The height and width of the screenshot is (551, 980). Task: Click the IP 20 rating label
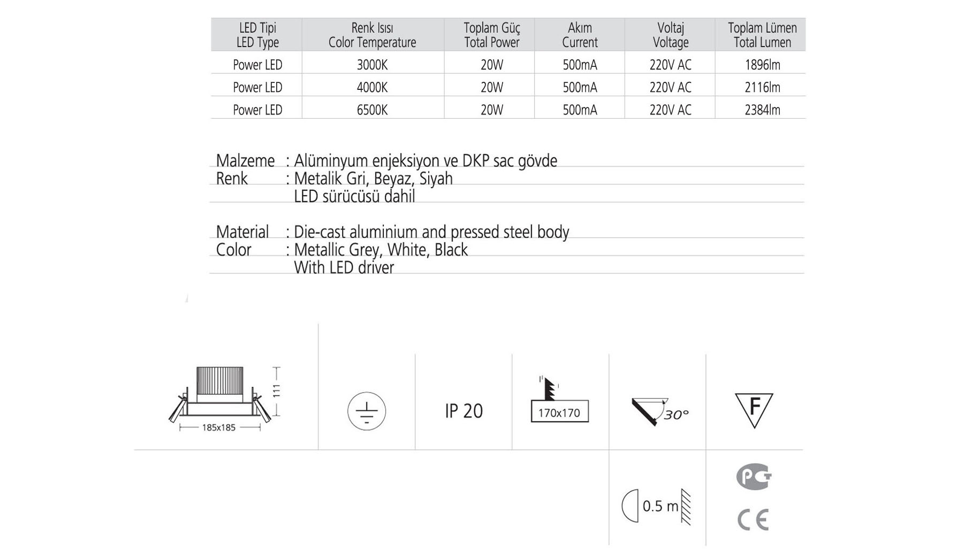coord(464,411)
